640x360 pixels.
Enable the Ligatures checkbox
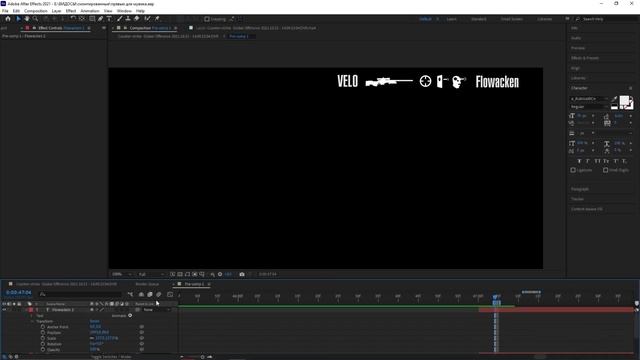pos(573,170)
